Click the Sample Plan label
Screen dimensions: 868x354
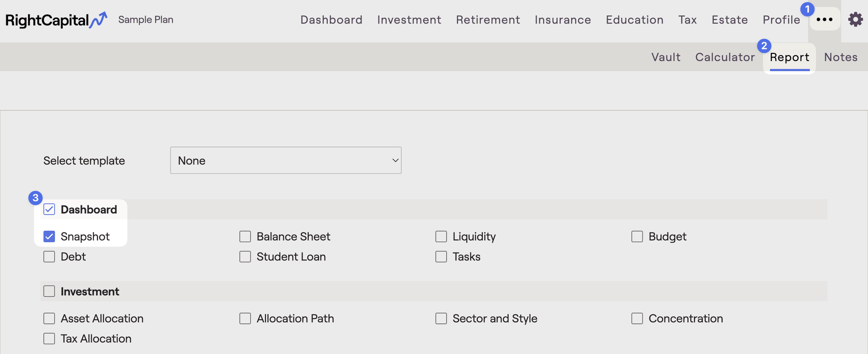pyautogui.click(x=146, y=19)
